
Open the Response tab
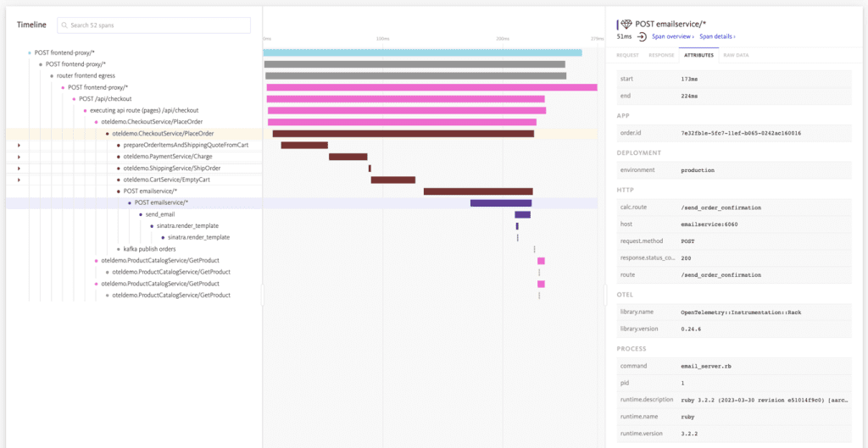(x=661, y=54)
